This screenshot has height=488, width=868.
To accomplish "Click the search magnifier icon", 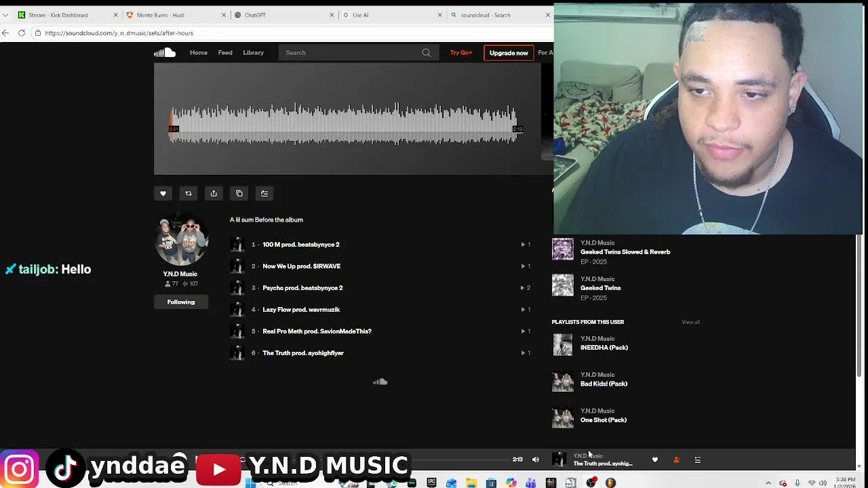I will [426, 53].
